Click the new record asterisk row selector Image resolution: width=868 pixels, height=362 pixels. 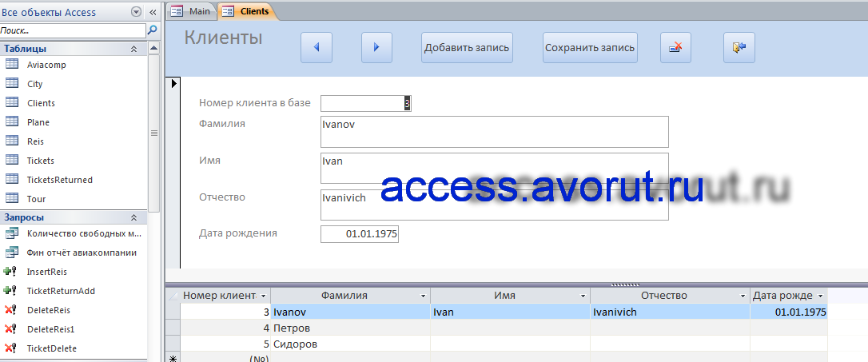[173, 357]
